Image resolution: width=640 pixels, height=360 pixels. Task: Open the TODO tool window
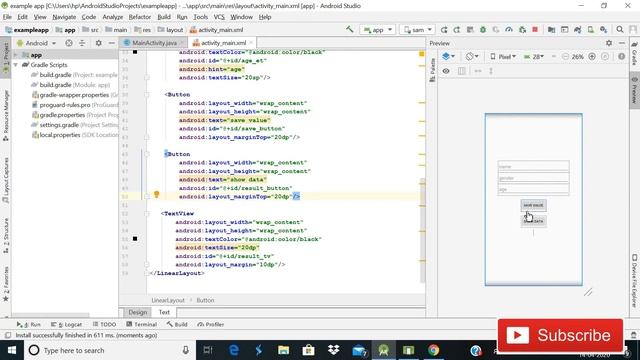[x=104, y=324]
